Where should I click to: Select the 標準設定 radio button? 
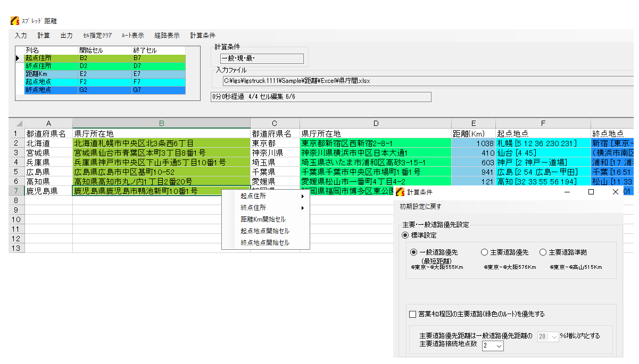click(x=405, y=235)
